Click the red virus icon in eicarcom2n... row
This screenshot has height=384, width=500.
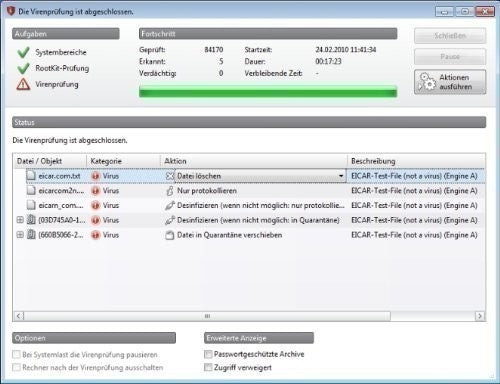click(x=96, y=191)
